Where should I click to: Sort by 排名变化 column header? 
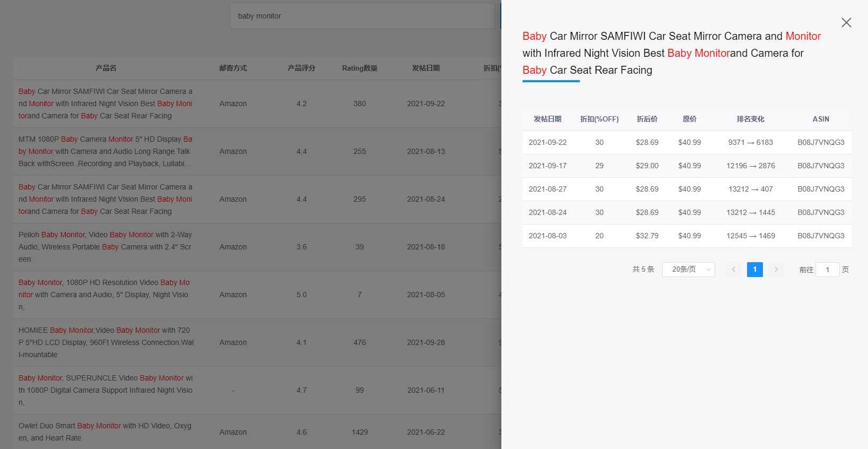coord(750,119)
